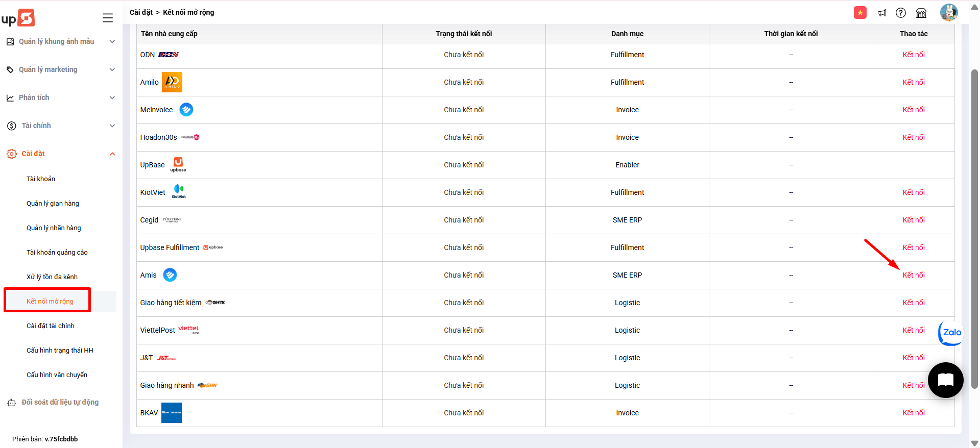The image size is (980, 448).
Task: Click the Vietnam flag language icon
Action: (x=860, y=13)
